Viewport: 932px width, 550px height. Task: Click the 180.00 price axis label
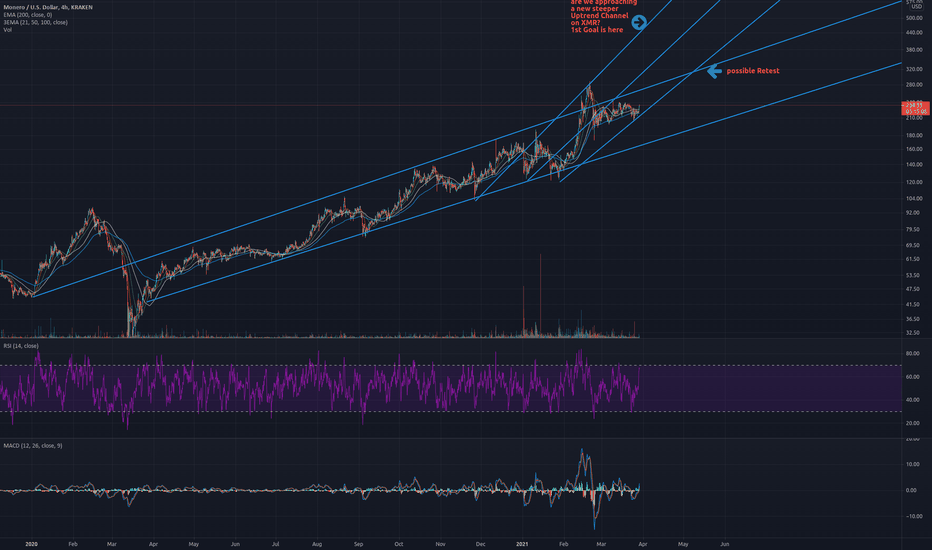(x=914, y=136)
